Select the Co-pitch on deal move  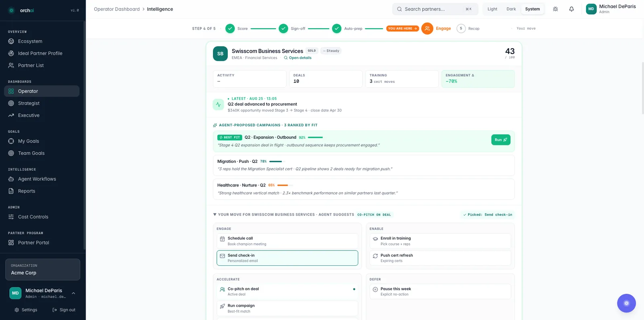point(287,292)
